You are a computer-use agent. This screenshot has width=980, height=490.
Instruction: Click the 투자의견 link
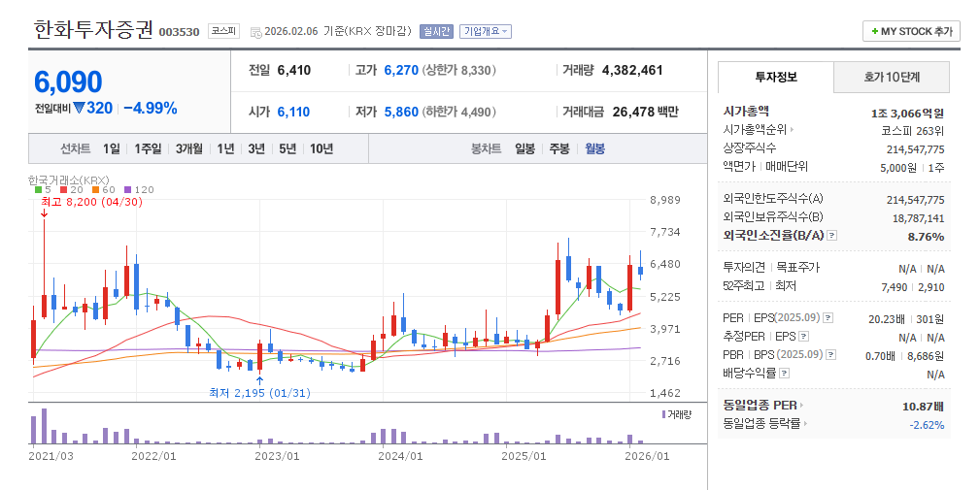pyautogui.click(x=744, y=267)
